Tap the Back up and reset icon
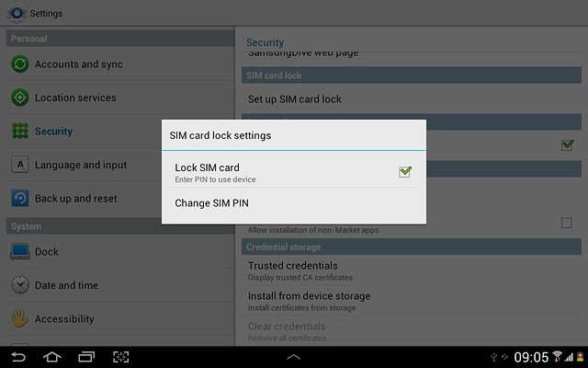The image size is (588, 368). [19, 199]
